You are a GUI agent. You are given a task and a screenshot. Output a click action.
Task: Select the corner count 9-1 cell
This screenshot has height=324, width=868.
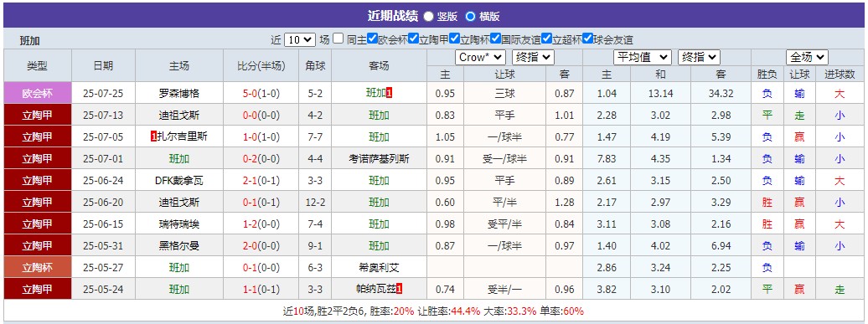click(315, 245)
